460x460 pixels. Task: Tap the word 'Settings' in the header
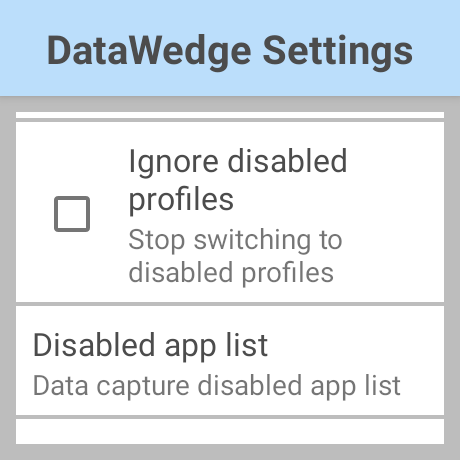(338, 52)
